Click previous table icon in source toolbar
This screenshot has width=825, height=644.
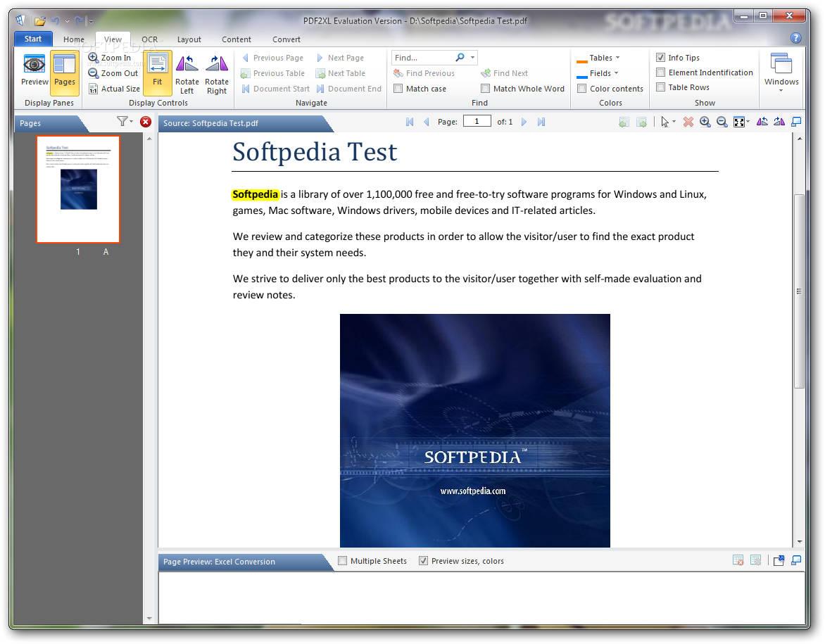pyautogui.click(x=624, y=122)
